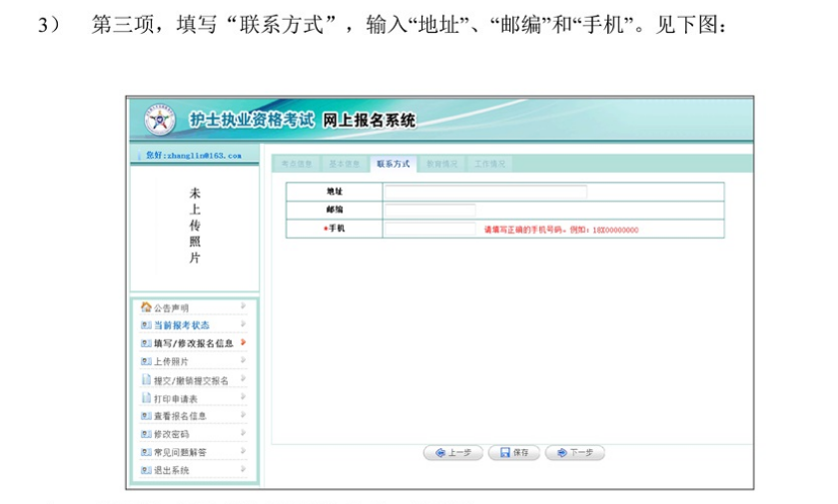Go to the 考点信息 tab

point(296,164)
